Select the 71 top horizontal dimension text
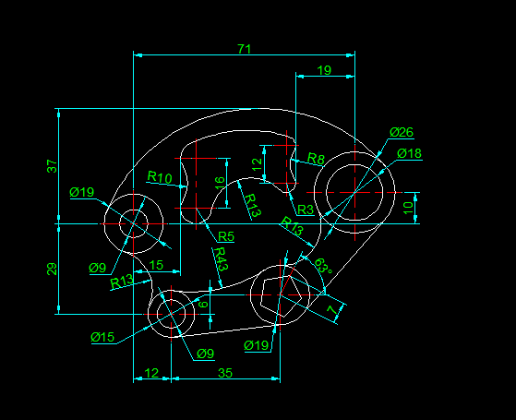 point(245,49)
